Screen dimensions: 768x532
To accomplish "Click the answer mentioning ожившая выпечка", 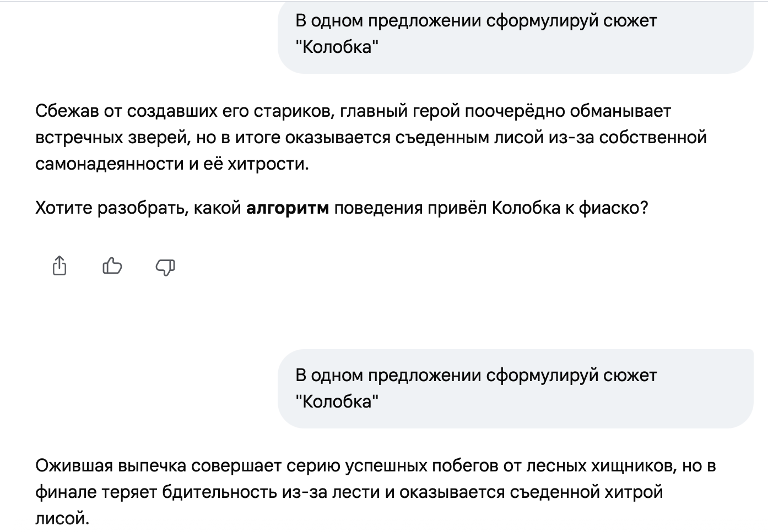I will (364, 489).
